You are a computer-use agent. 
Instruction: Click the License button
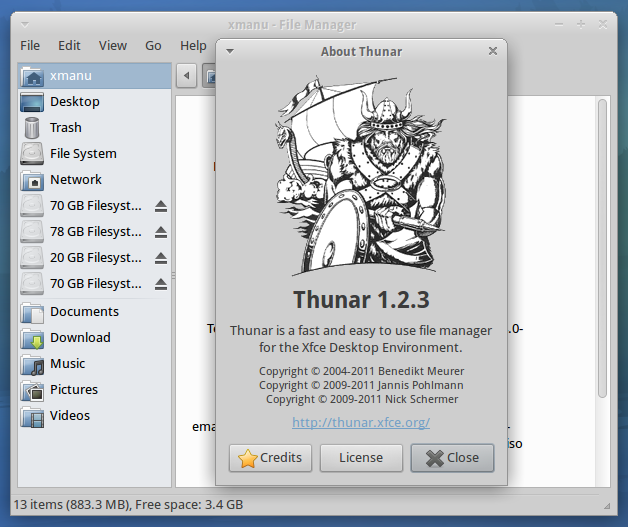361,458
